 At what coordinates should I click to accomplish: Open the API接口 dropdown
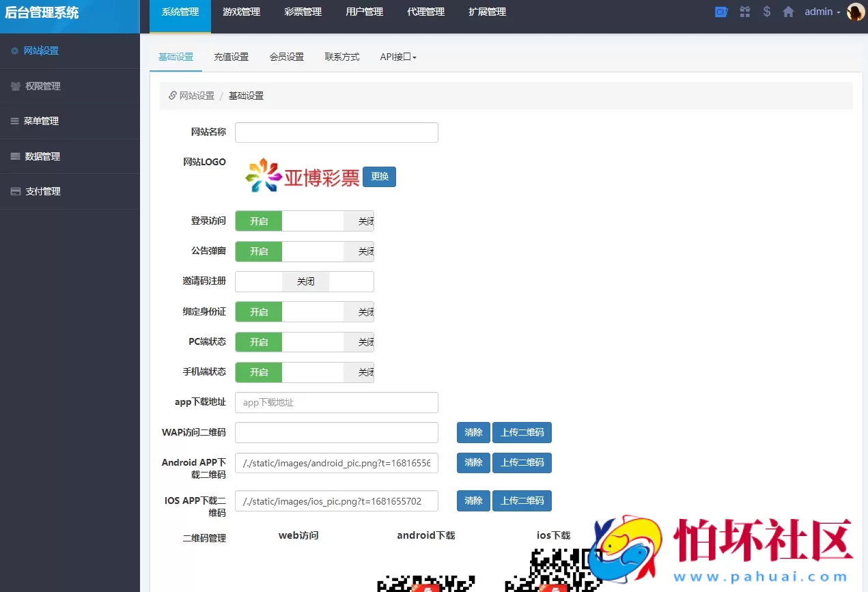pyautogui.click(x=398, y=57)
